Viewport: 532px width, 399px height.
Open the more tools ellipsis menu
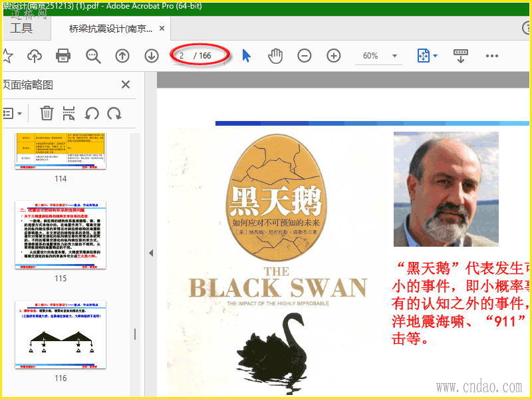coord(491,56)
